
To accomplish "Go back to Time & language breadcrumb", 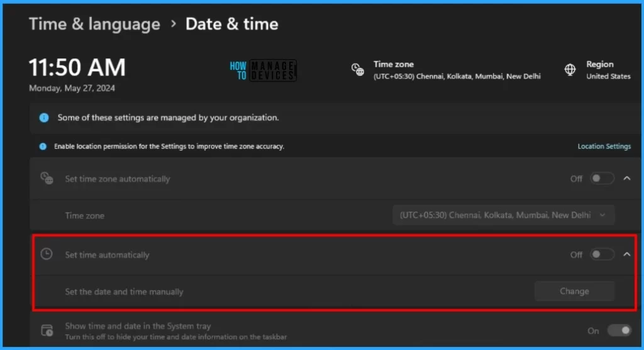I will (94, 25).
